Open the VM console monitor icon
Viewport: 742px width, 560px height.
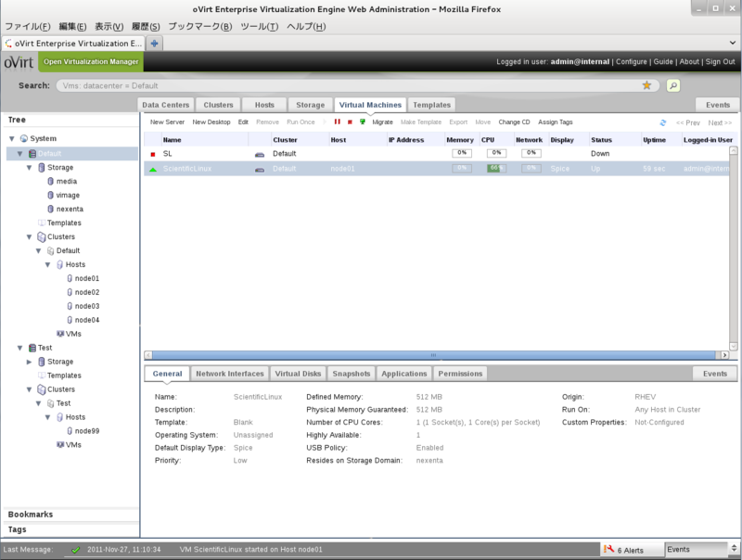coord(362,121)
